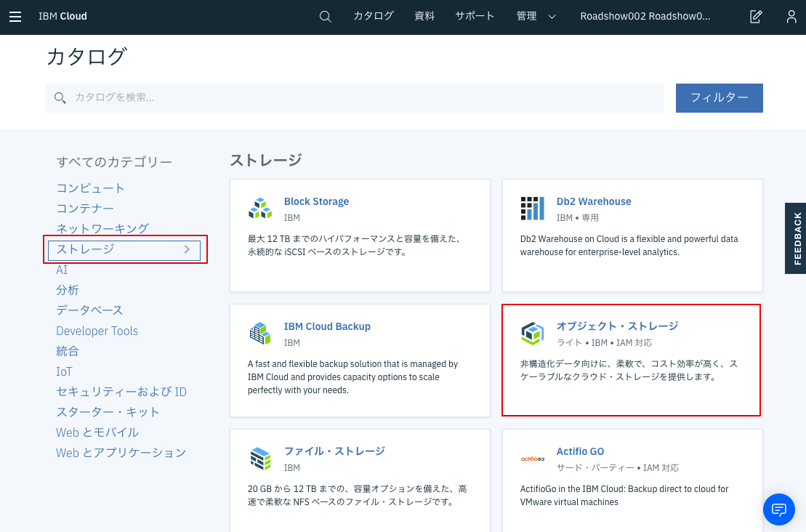The width and height of the screenshot is (806, 532).
Task: Open サポート in top navigation
Action: (475, 17)
